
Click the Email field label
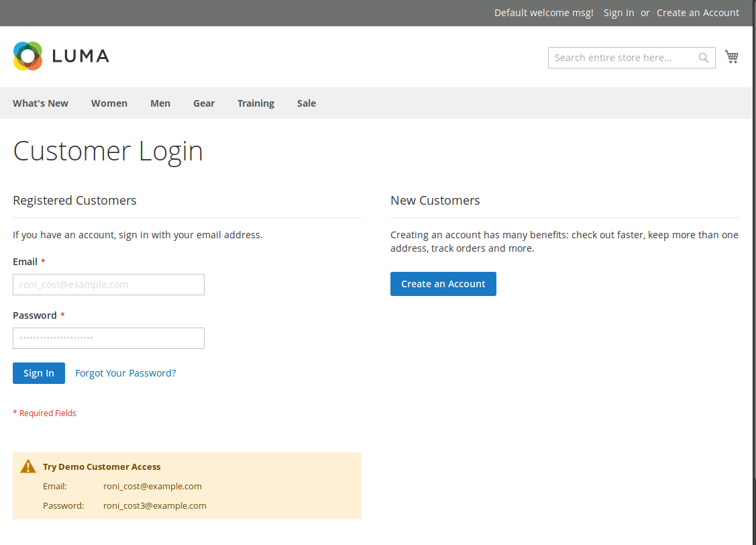tap(25, 262)
